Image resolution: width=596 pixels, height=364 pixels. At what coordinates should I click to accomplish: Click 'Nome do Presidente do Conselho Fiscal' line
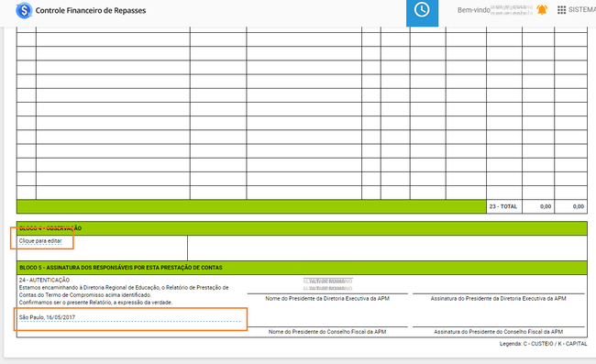327,331
